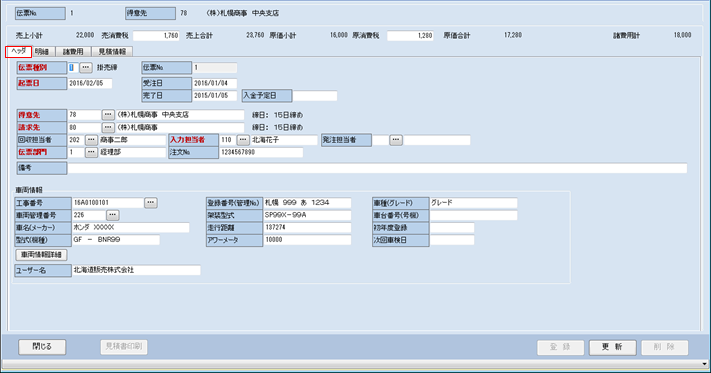The height and width of the screenshot is (373, 711).
Task: Click the empty 初年度登録 field
Action: pyautogui.click(x=452, y=228)
